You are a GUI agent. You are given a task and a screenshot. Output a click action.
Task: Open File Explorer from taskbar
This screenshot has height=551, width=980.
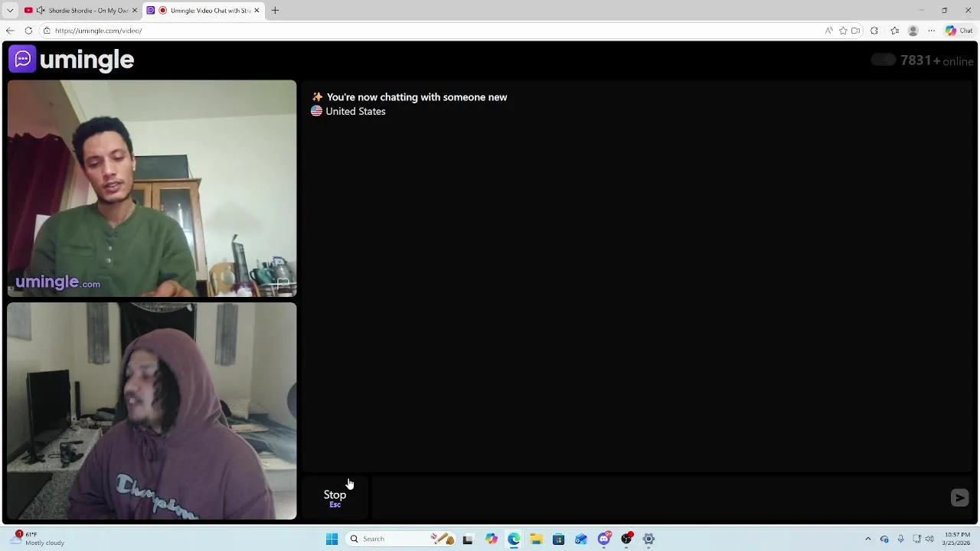(536, 539)
